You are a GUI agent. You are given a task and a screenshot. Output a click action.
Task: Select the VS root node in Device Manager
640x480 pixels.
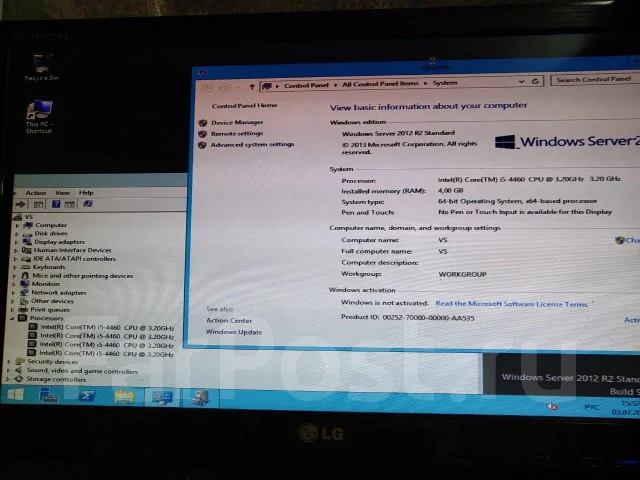click(29, 217)
